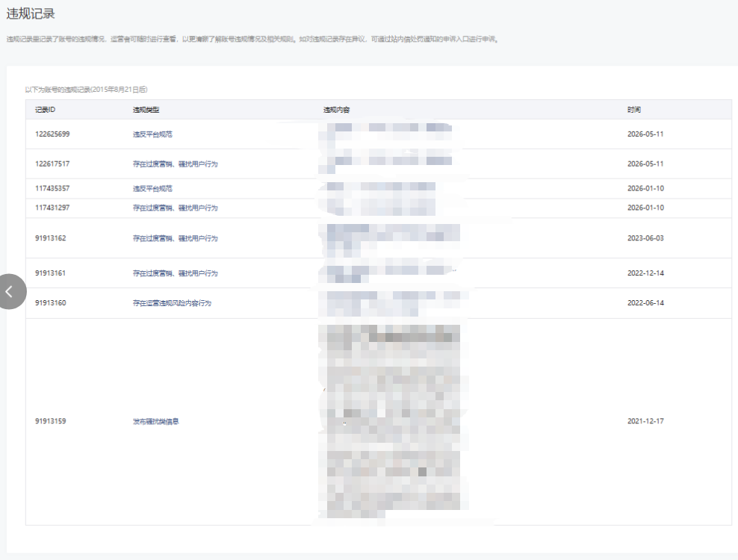This screenshot has height=560, width=738.
Task: Select record ID 91913160
Action: [x=50, y=303]
